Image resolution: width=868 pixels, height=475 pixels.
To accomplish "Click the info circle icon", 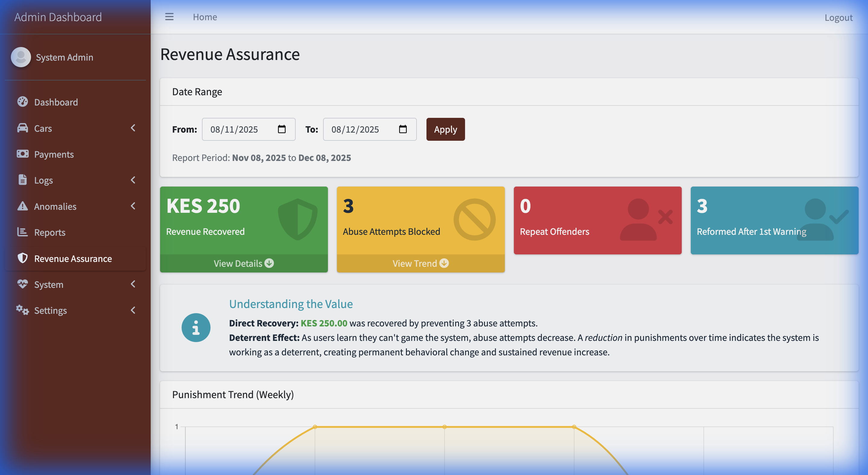I will click(196, 327).
